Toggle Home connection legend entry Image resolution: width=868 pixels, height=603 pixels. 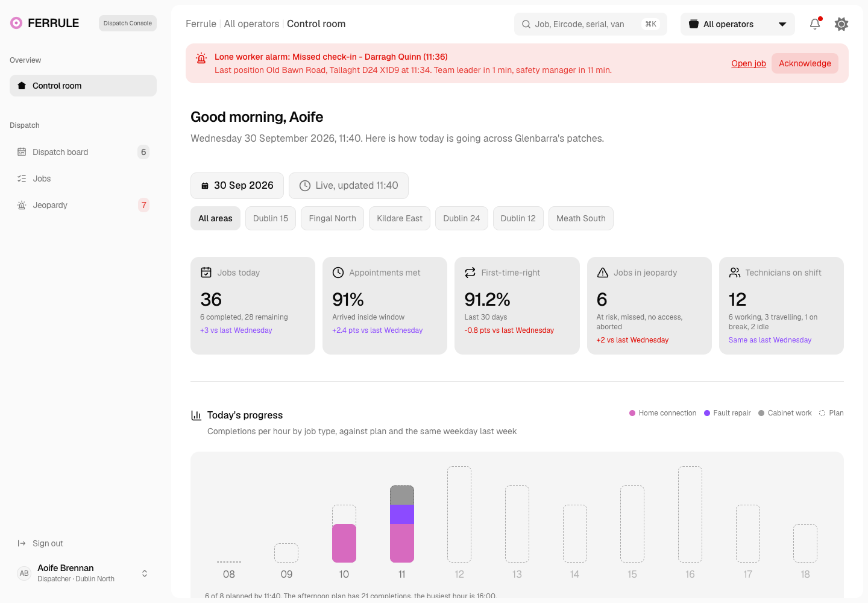click(x=662, y=413)
